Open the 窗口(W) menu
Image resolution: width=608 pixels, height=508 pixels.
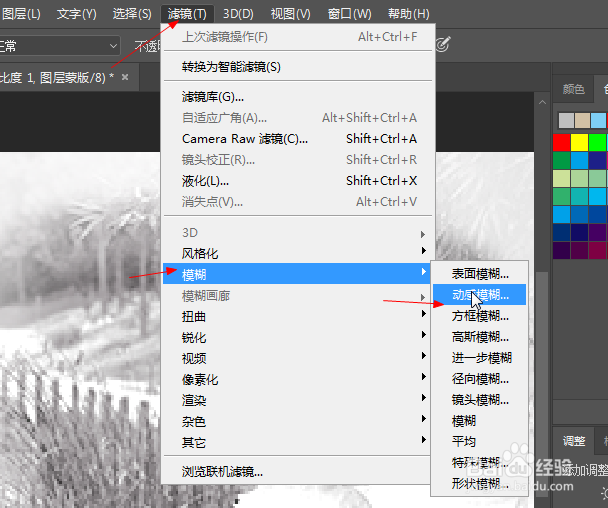pos(349,14)
